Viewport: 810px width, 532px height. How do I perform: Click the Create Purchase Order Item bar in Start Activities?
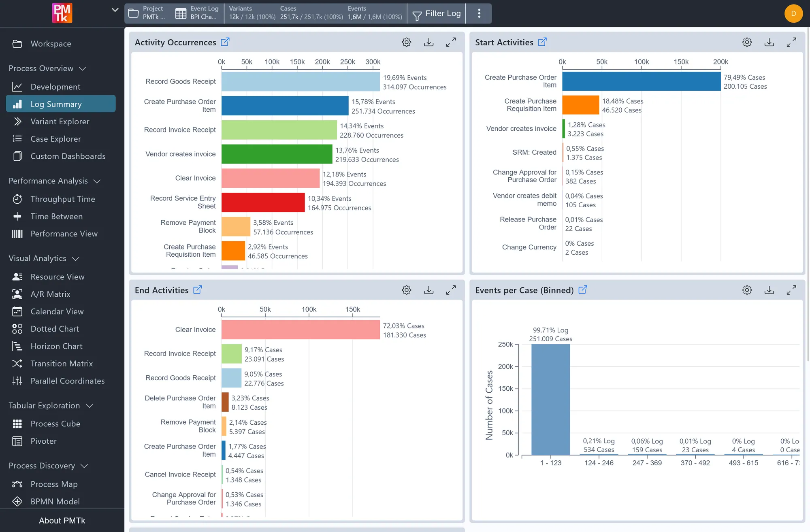point(642,81)
